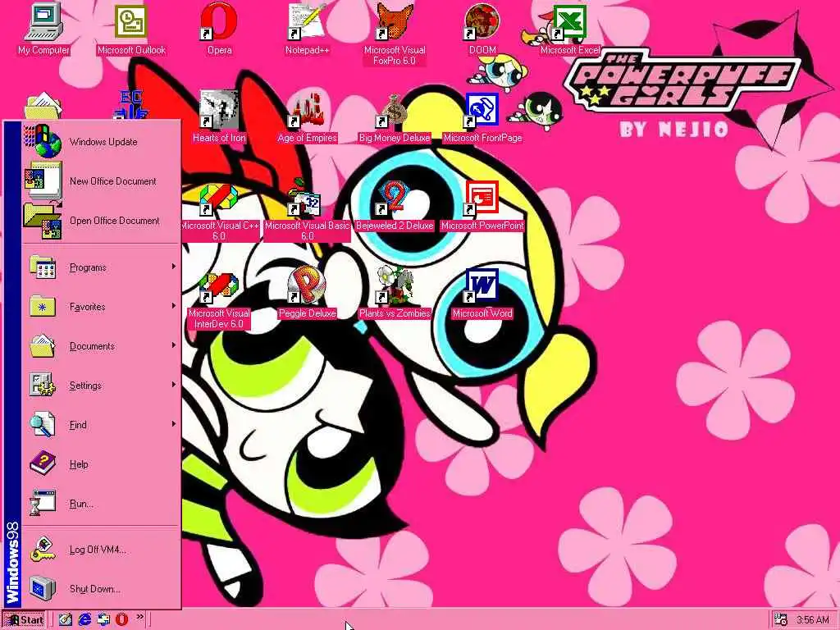Image resolution: width=840 pixels, height=630 pixels.
Task: Expand the Documents submenu
Action: pos(101,346)
